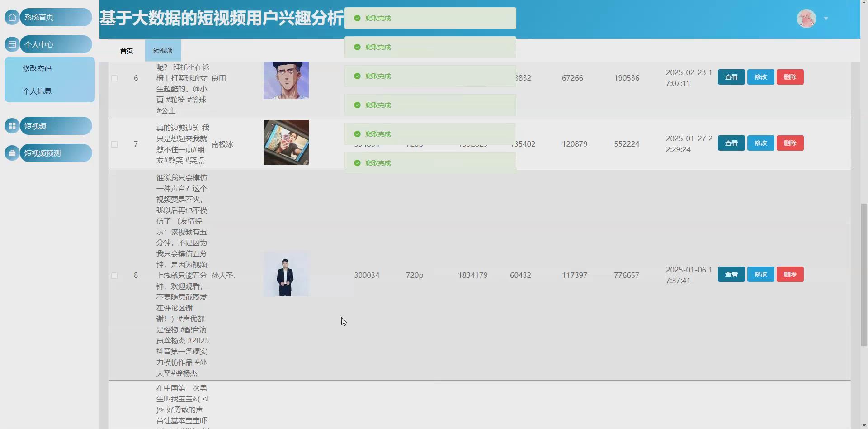Expand the dropdown arrow next to the avatar
The height and width of the screenshot is (429, 868).
(826, 19)
